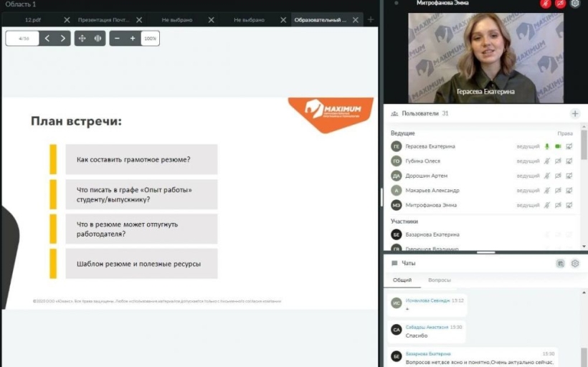
Task: Toggle camera for Дорошин Артем
Action: point(558,176)
